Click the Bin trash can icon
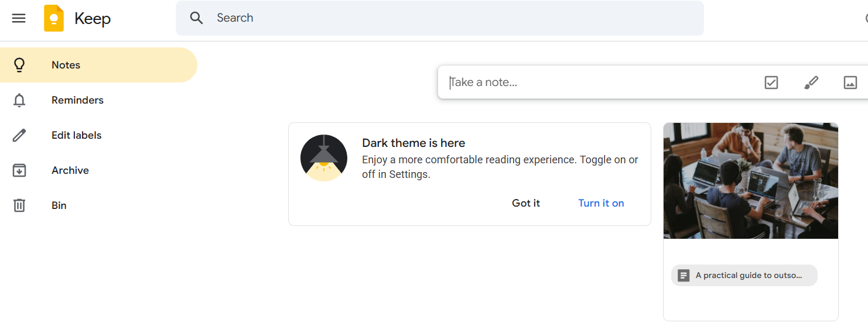The image size is (868, 326). 19,205
